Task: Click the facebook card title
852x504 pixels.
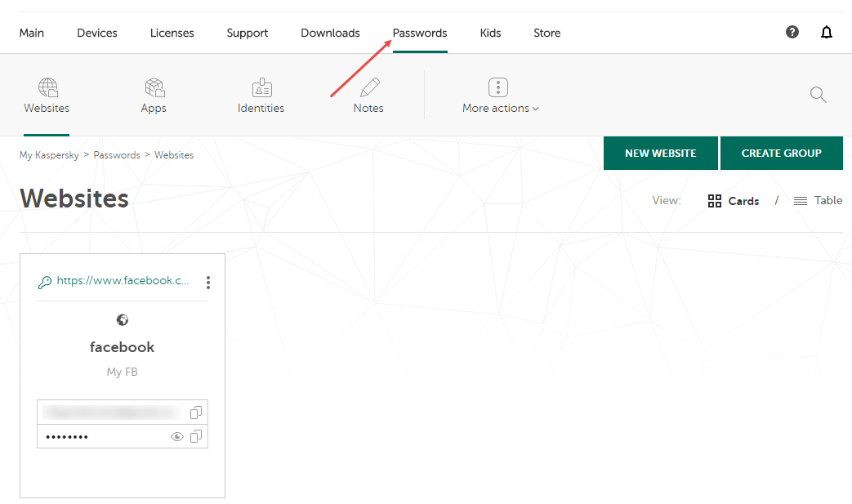Action: point(123,347)
